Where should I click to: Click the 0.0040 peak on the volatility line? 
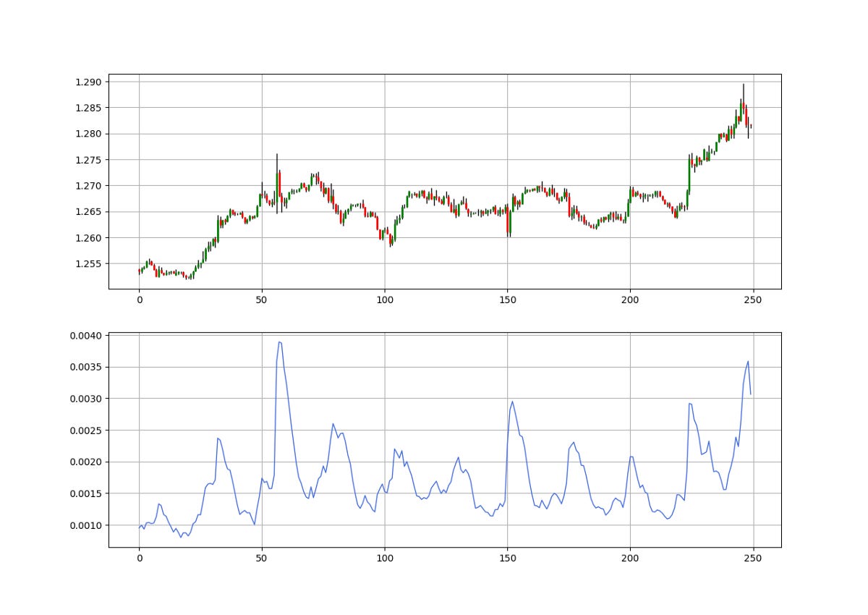(x=281, y=344)
